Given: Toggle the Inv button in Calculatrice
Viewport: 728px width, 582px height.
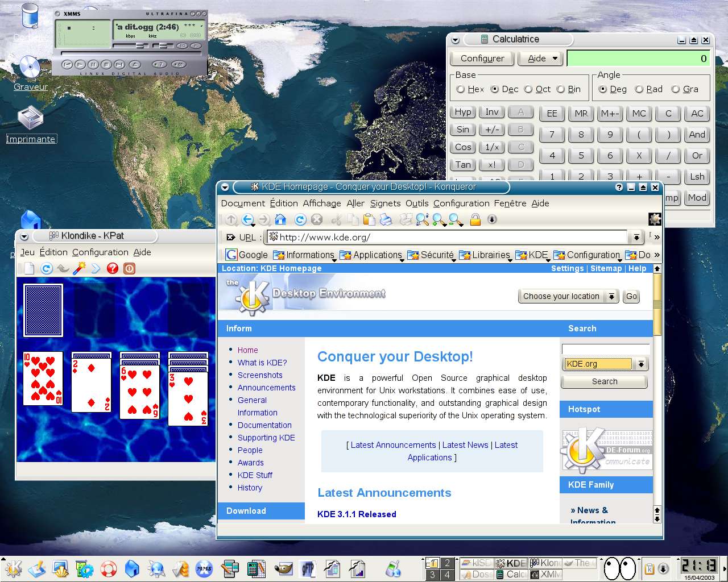Looking at the screenshot, I should click(x=492, y=112).
